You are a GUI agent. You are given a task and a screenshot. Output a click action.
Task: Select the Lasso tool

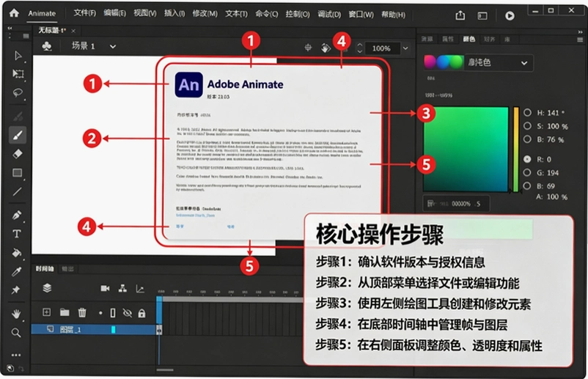click(18, 92)
